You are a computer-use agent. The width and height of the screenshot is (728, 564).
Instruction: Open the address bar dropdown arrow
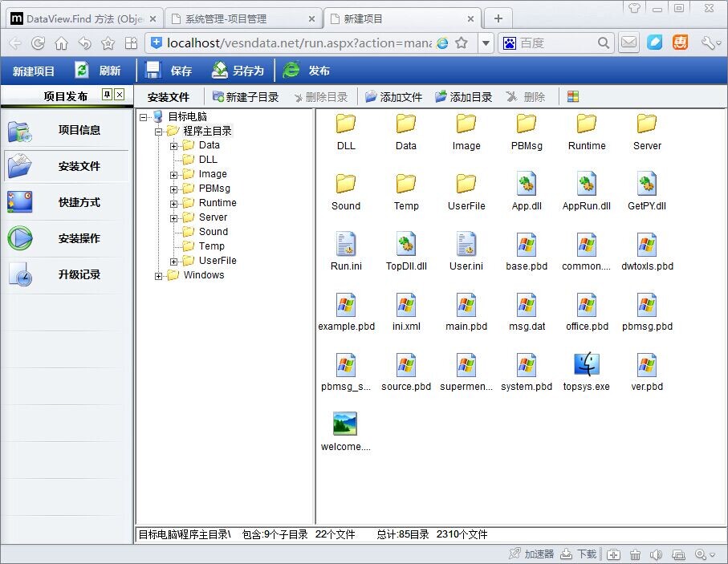pos(486,43)
